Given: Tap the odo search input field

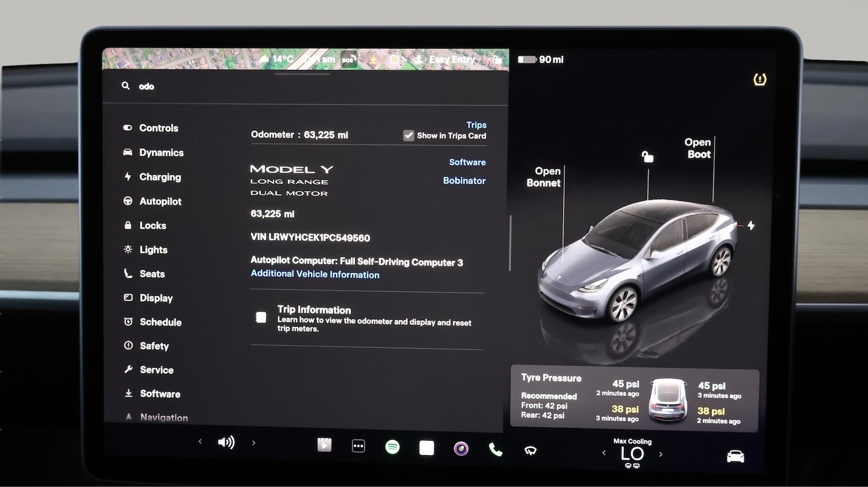Looking at the screenshot, I should (146, 86).
